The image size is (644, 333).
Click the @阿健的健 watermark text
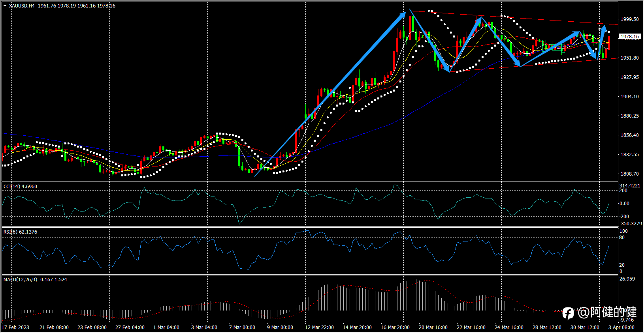point(607,312)
